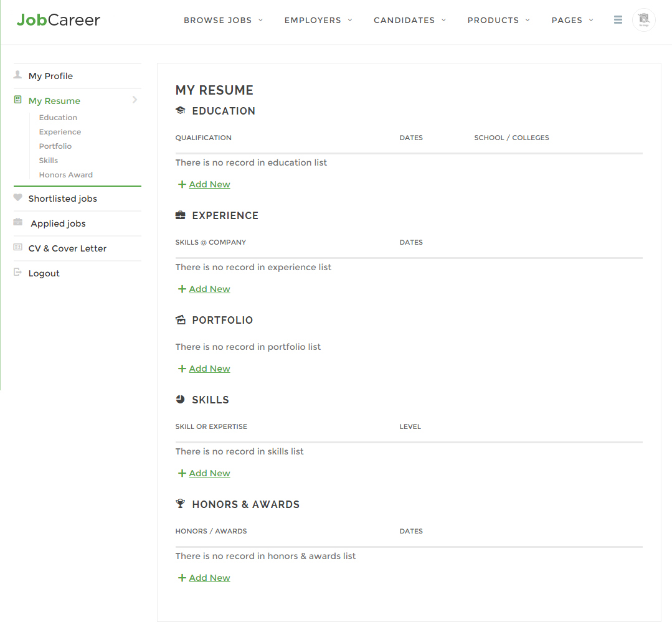Open the Products menu
The image size is (672, 635).
point(498,21)
